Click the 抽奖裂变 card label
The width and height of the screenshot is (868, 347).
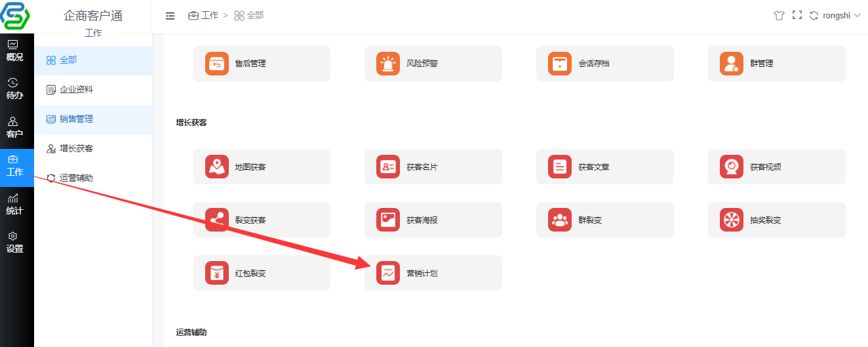[x=766, y=220]
